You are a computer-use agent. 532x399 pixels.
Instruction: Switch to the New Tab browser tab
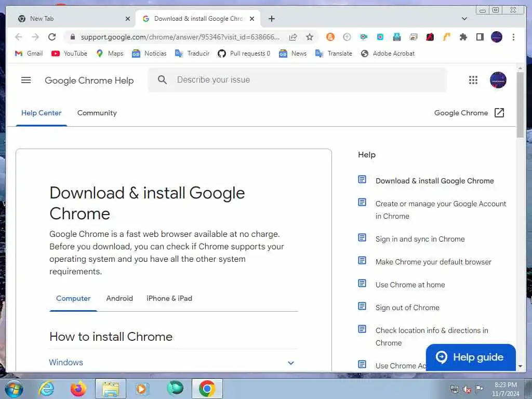[x=74, y=19]
